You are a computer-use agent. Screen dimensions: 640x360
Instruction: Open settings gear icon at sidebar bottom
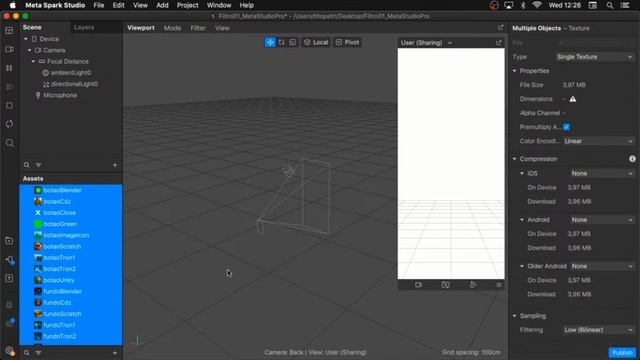(x=10, y=351)
